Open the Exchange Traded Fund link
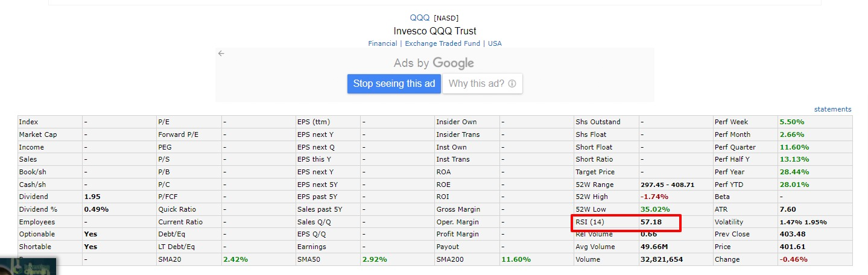868x275 pixels. tap(442, 43)
